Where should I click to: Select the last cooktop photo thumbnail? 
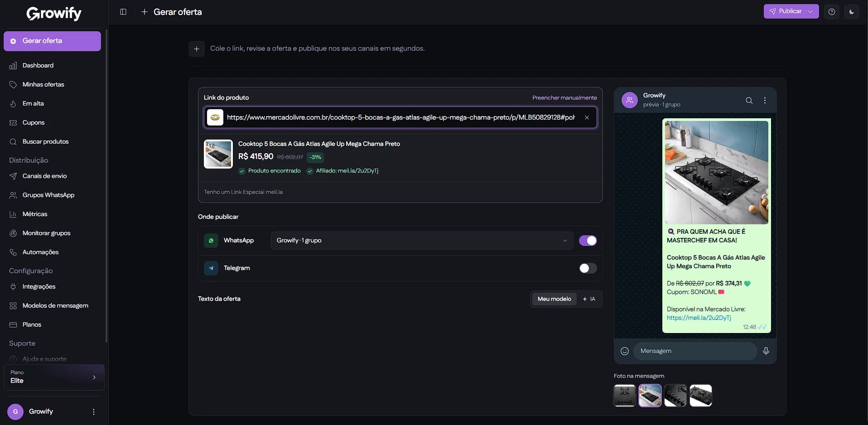(x=701, y=396)
